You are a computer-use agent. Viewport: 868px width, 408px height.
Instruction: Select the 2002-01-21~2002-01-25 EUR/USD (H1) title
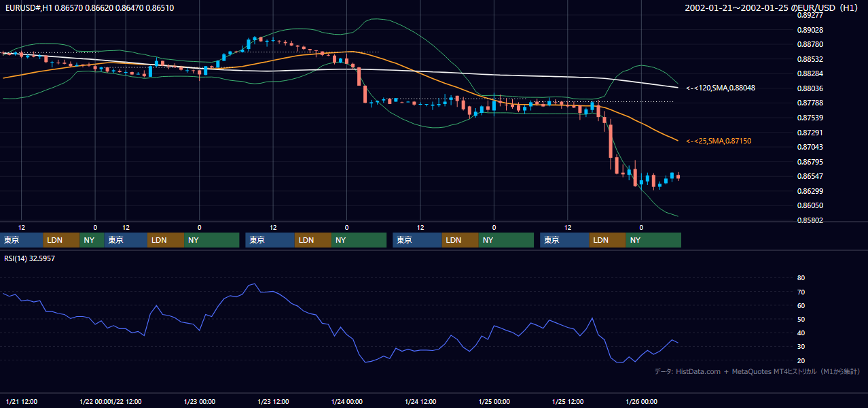(772, 7)
